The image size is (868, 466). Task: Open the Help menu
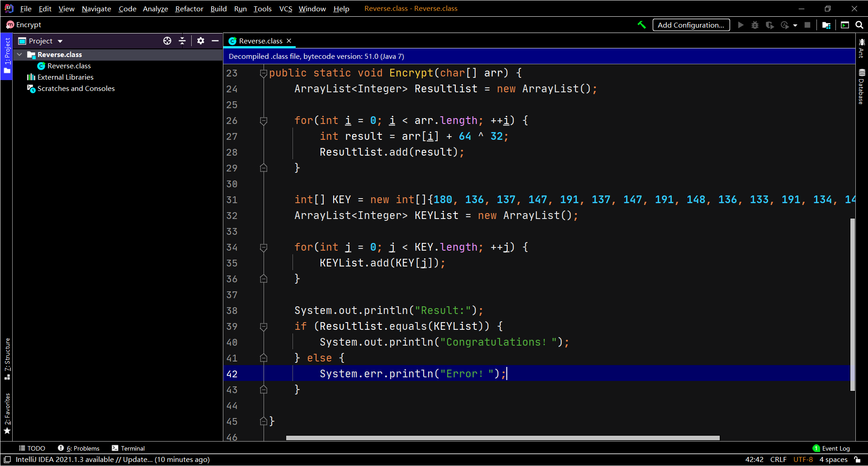click(x=341, y=9)
